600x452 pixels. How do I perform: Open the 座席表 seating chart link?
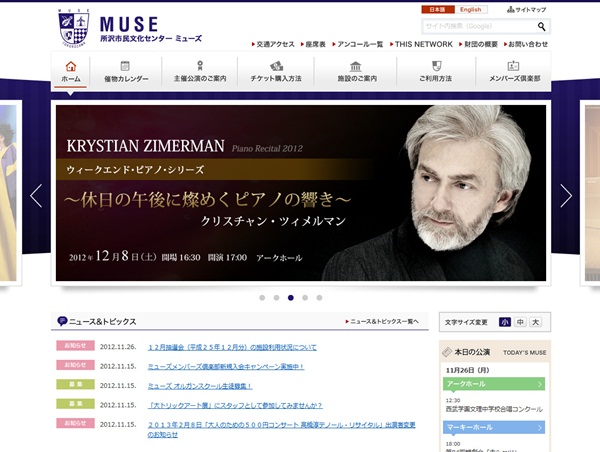coord(313,44)
